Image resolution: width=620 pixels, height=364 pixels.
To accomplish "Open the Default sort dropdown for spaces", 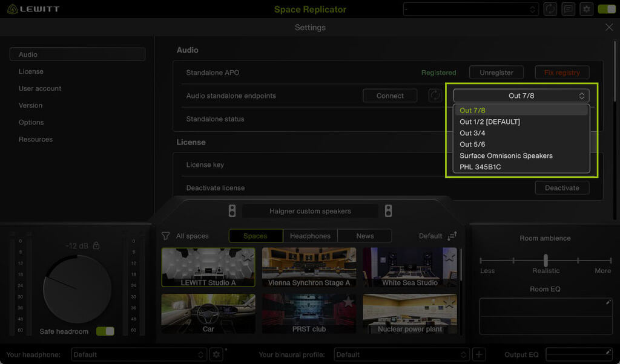I will tap(430, 236).
